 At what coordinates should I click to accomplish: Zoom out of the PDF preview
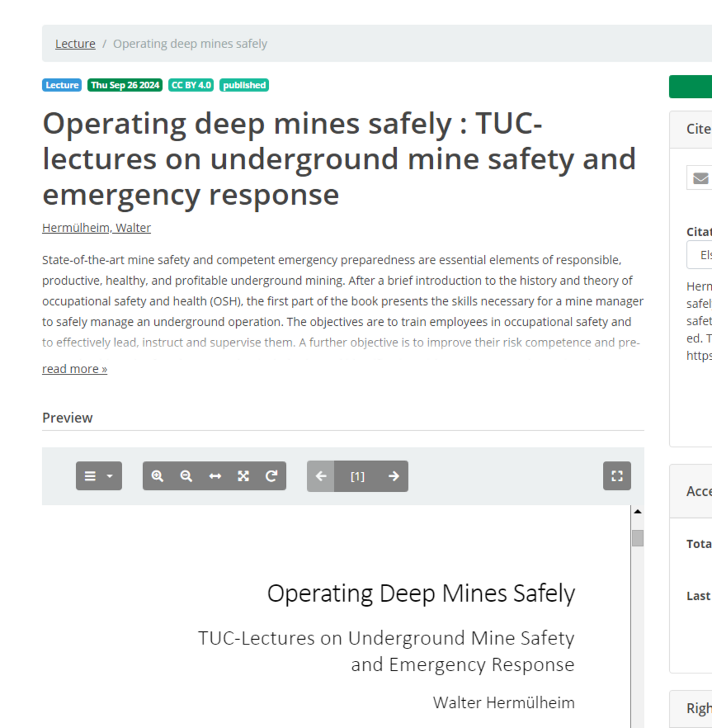(x=186, y=476)
